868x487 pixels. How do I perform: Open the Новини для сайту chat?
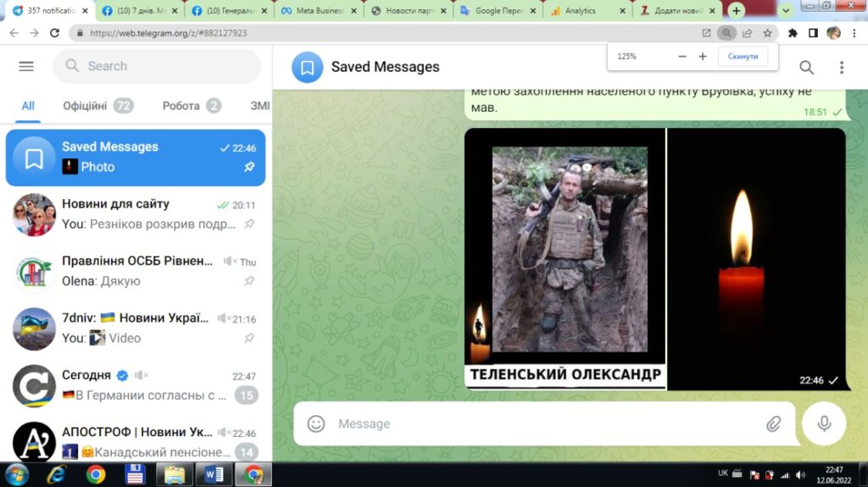pos(136,214)
